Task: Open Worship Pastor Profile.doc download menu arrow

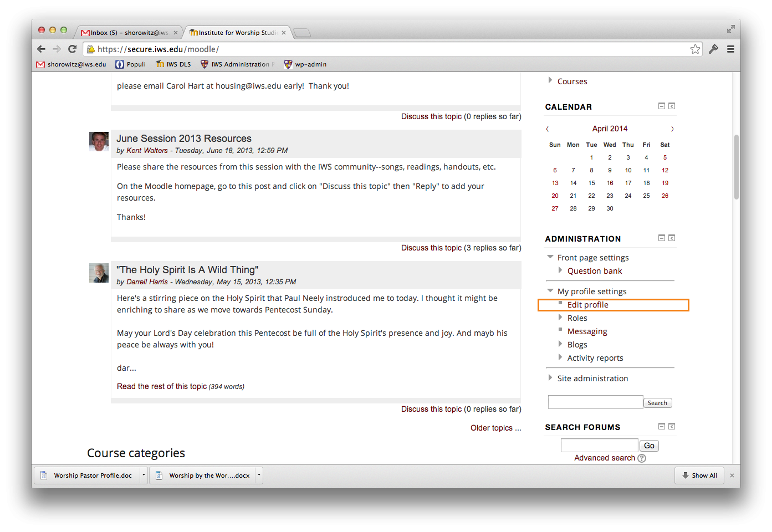Action: (x=144, y=475)
